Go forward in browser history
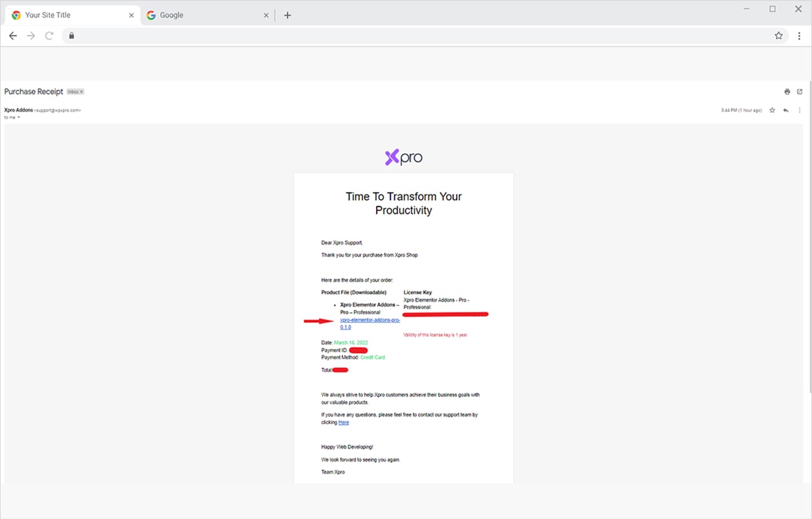The image size is (812, 519). pos(31,36)
